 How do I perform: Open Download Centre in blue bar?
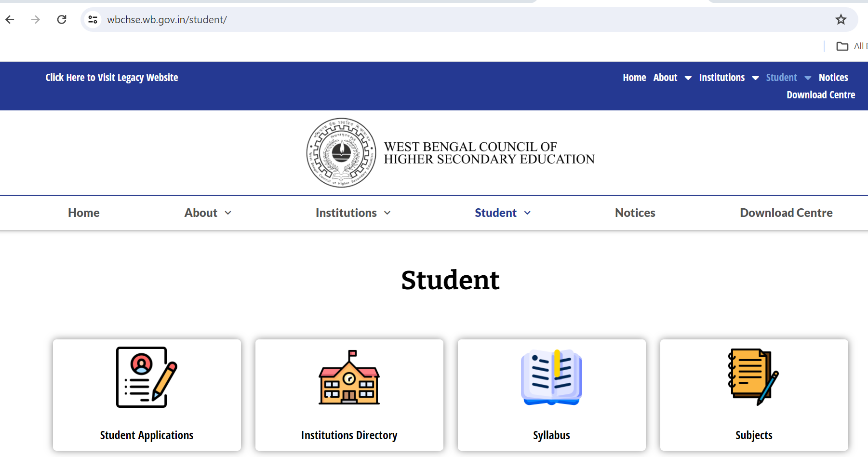[x=821, y=95]
